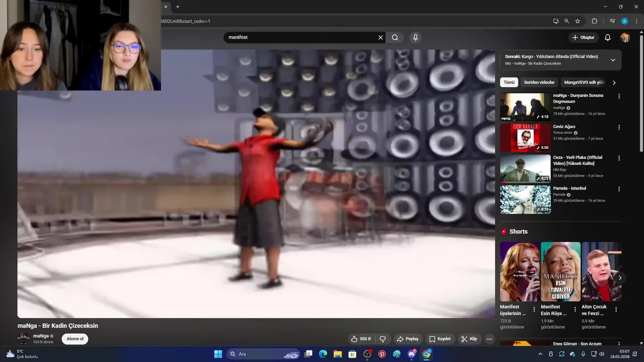Image resolution: width=644 pixels, height=362 pixels.
Task: Open the Manifest Esin Tuvalete Gidiyor short
Action: 560,271
